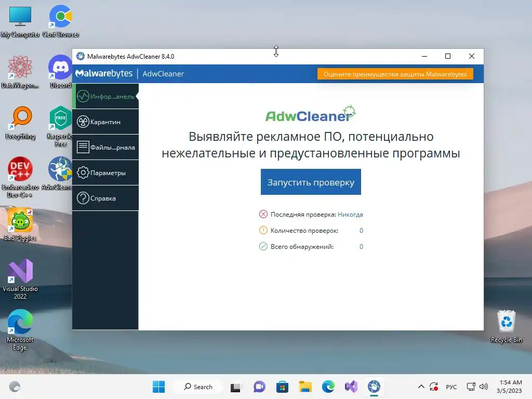Open Task View from taskbar
The width and height of the screenshot is (532, 399).
235,387
